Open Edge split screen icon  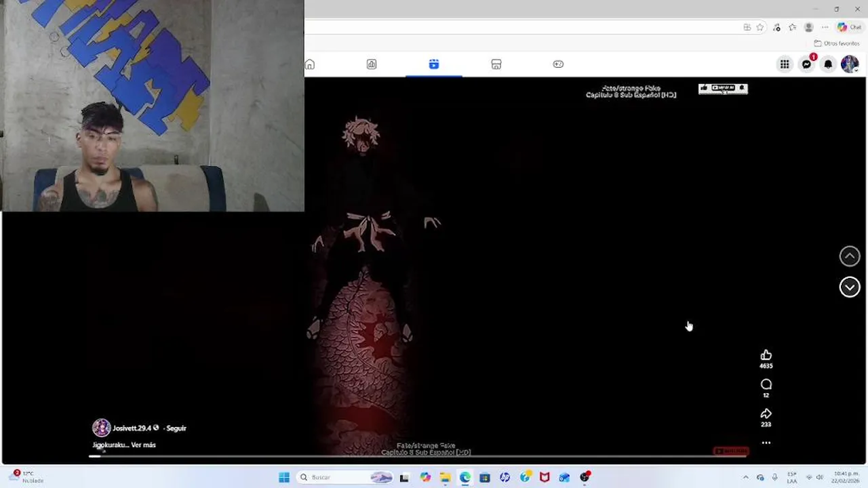[x=747, y=27]
